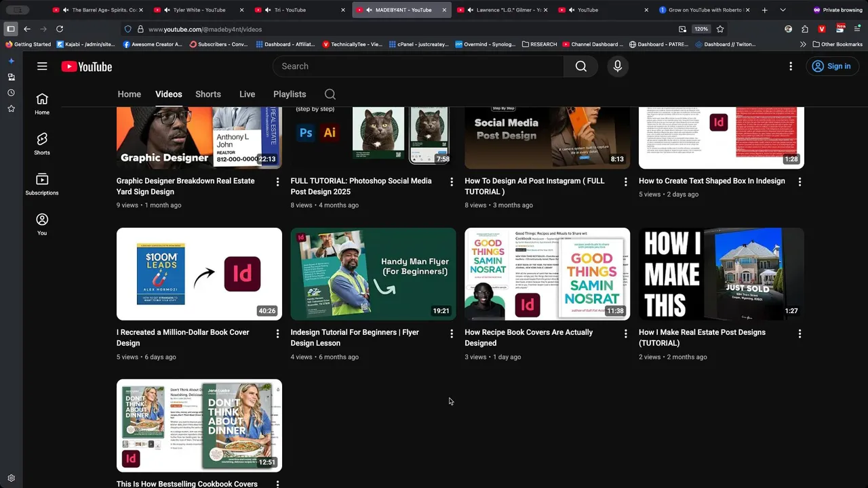Reload the page with refresh button
Viewport: 868px width, 488px height.
click(x=60, y=29)
